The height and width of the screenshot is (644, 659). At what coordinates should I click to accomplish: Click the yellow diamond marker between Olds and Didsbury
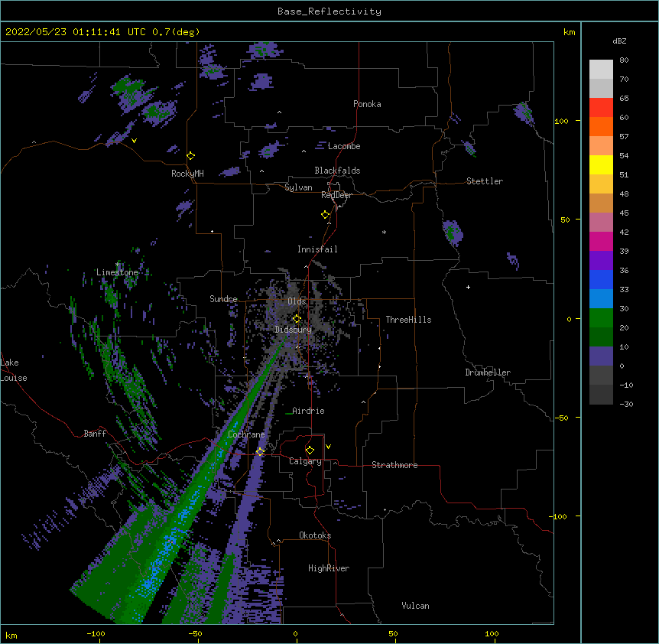297,319
